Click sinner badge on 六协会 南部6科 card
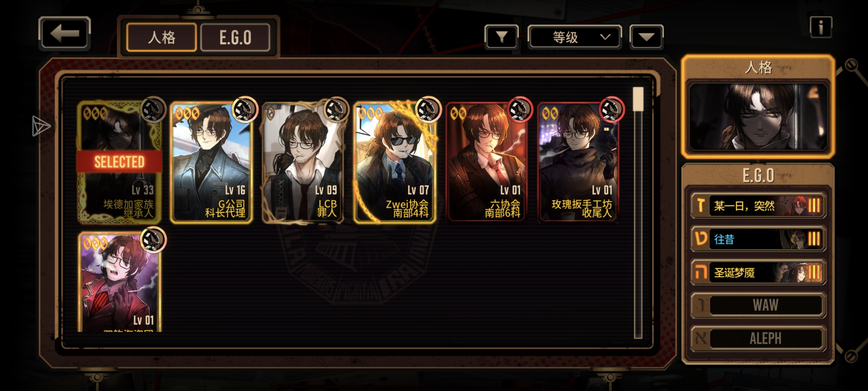 [520, 109]
